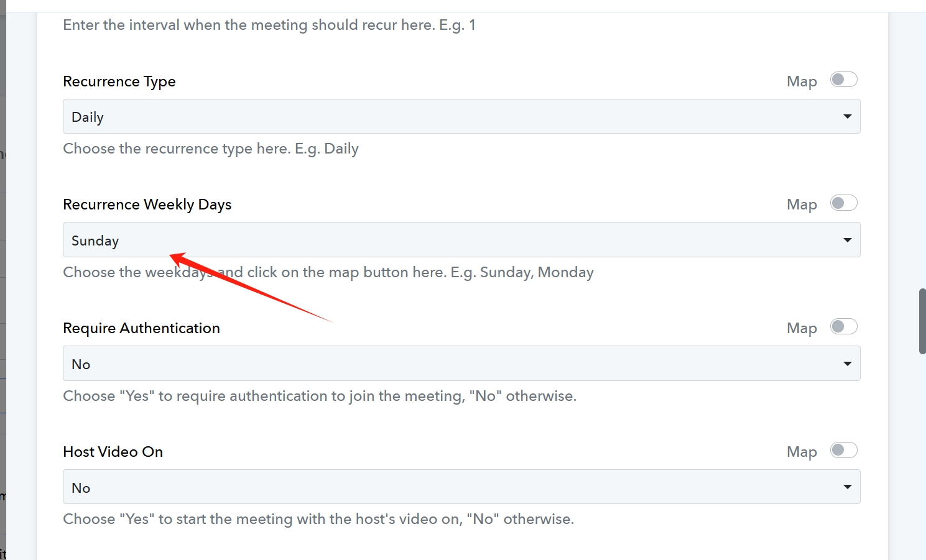Click the Map label beside Require Authentication
Screen dimensions: 926x560
802,328
